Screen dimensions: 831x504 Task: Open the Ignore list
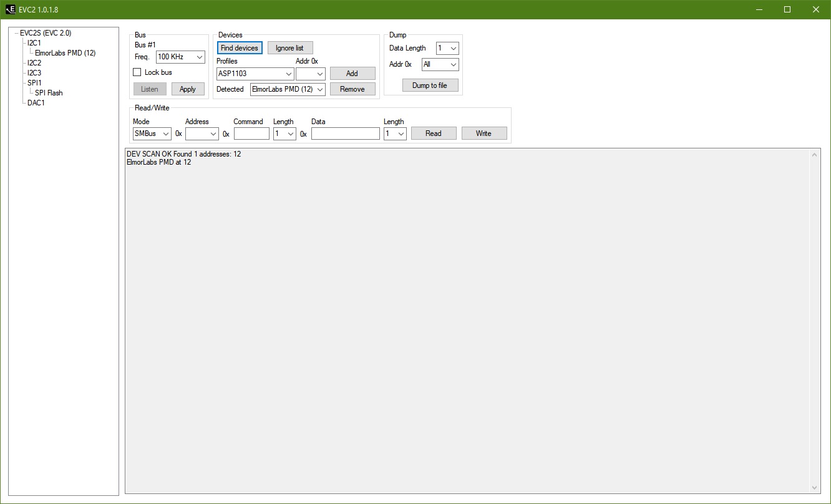(x=289, y=48)
